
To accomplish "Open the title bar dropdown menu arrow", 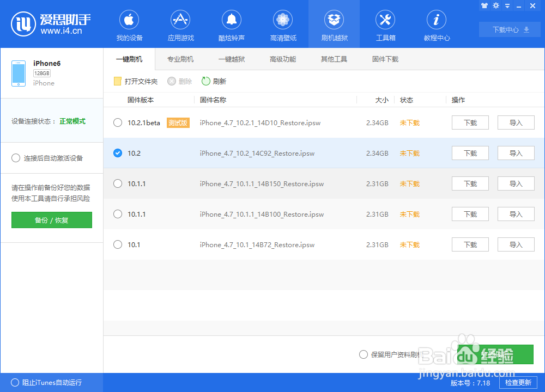I will [x=507, y=5].
